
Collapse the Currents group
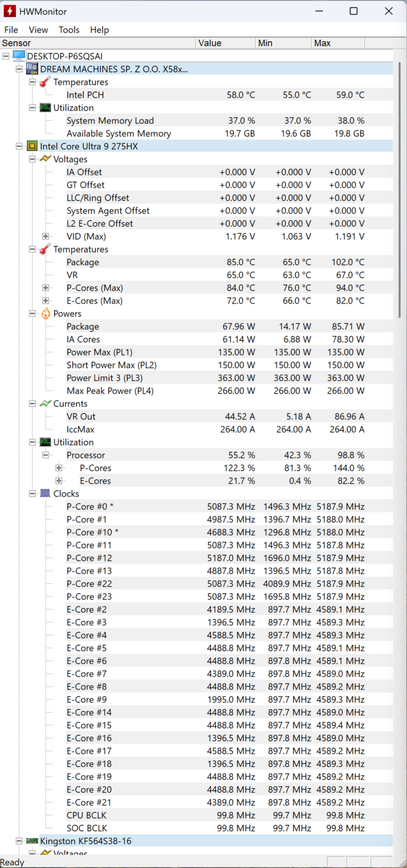point(33,403)
